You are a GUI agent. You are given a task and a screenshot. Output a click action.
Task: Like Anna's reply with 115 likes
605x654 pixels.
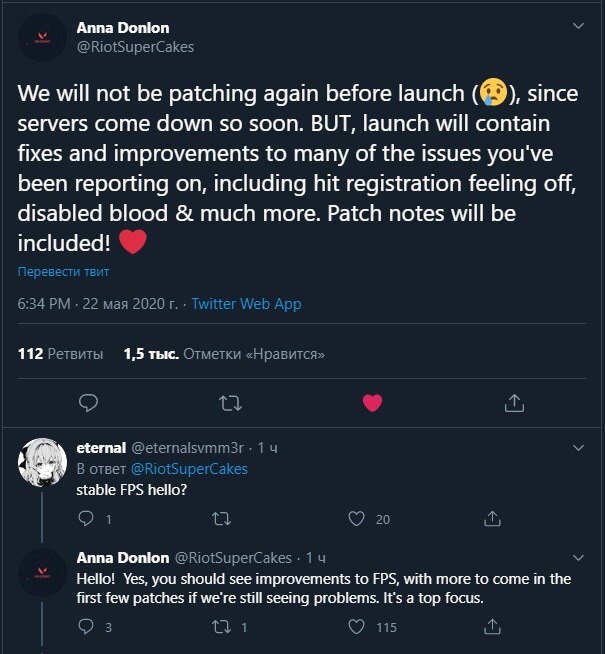click(x=355, y=627)
